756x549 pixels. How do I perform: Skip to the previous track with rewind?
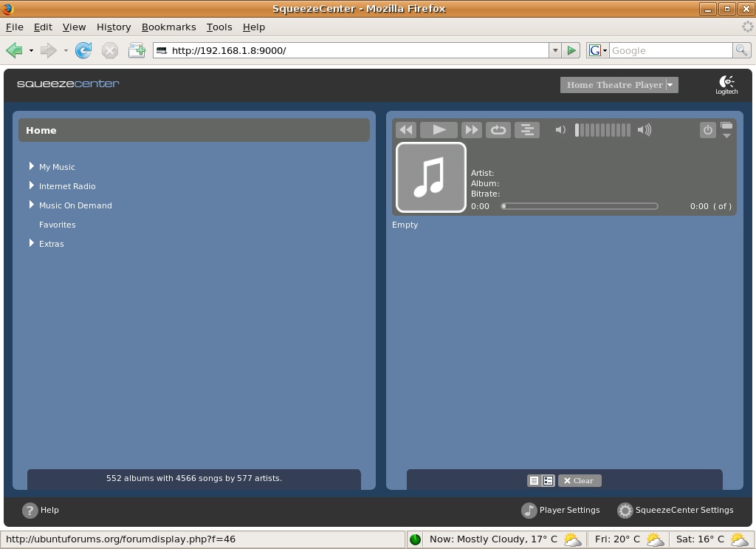(406, 130)
